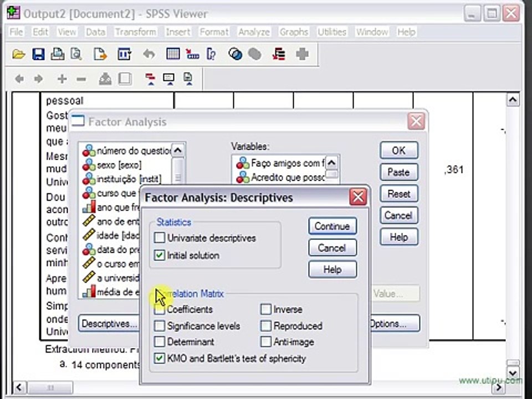Viewport: 532px width, 399px height.
Task: Tick the Reproduced checkbox
Action: [266, 326]
